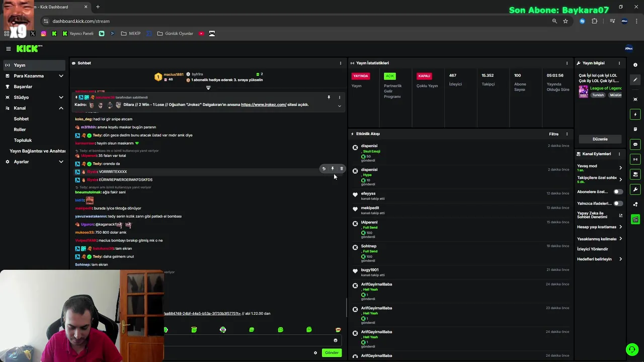
Task: Open Yayın Bağlantısı ve Anahtarı
Action: tap(38, 151)
